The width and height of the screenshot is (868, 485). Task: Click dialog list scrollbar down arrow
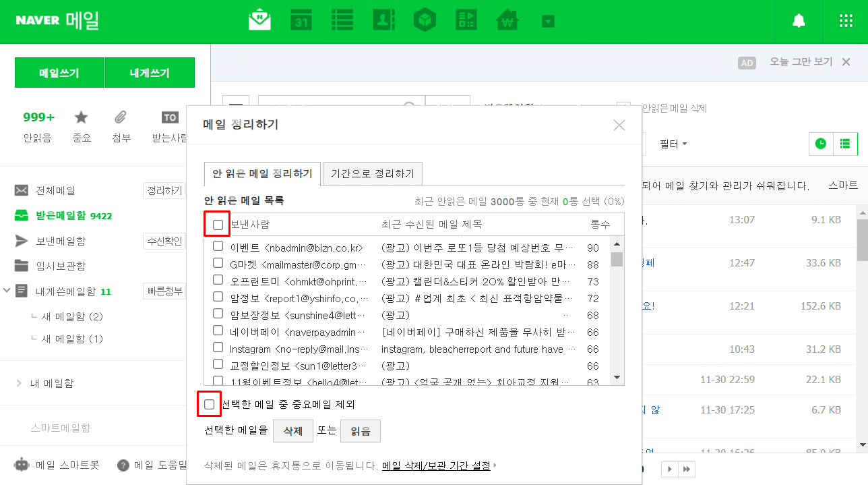pos(617,377)
